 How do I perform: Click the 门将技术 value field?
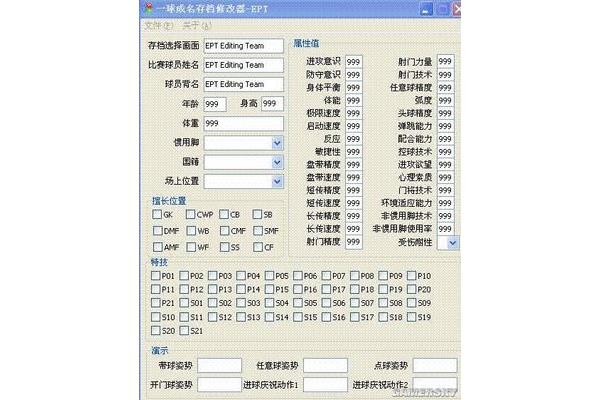pos(445,190)
